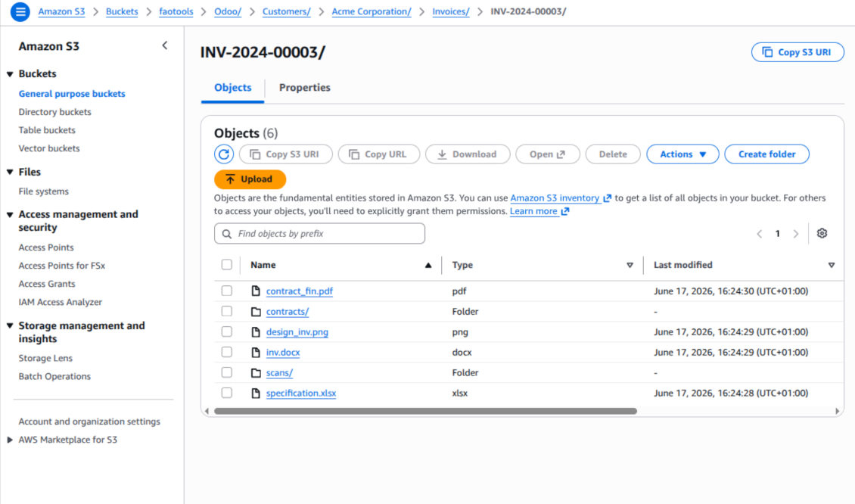This screenshot has height=504, width=855.
Task: Open the Actions dropdown menu
Action: 682,154
